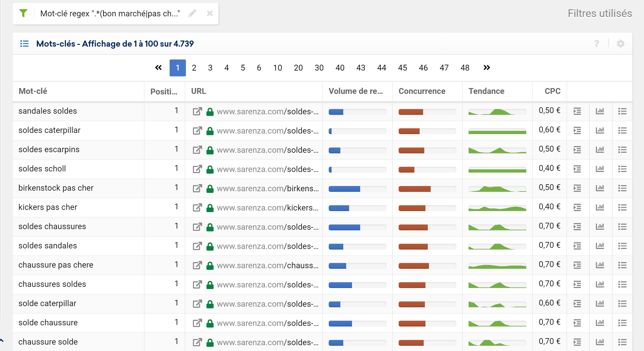Click the Filtres utilisés label
Viewport: 644px width, 351px height.
[x=600, y=13]
